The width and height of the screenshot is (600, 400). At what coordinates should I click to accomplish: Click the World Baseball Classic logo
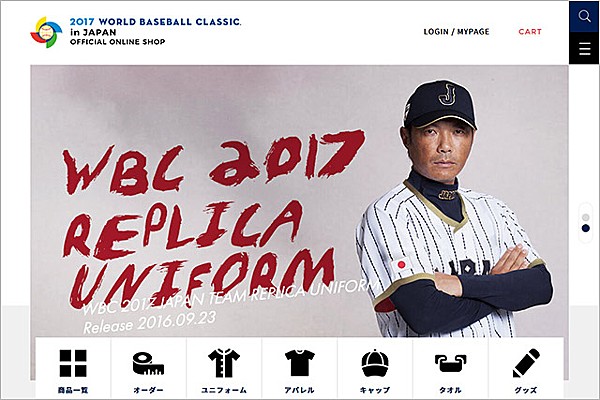[x=46, y=32]
